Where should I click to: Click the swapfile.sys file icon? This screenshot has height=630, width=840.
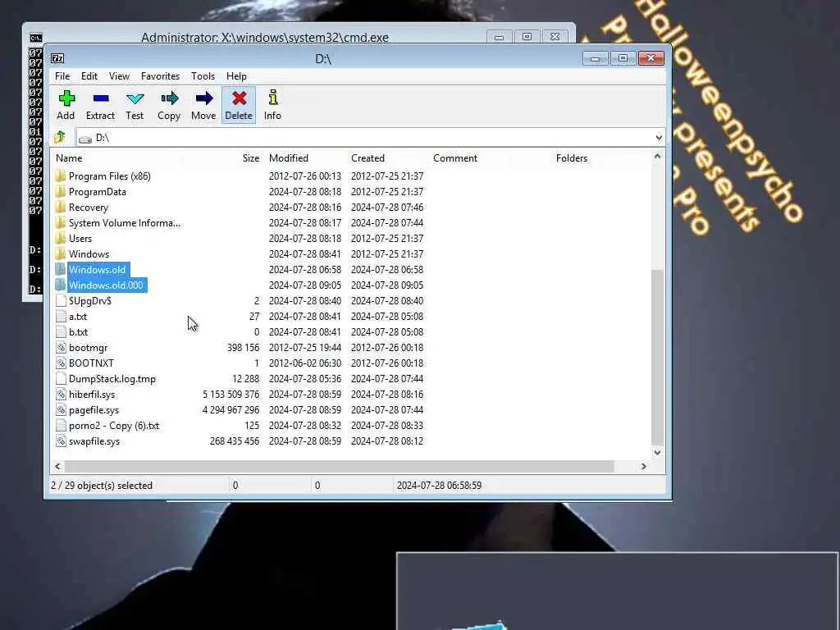tap(61, 441)
